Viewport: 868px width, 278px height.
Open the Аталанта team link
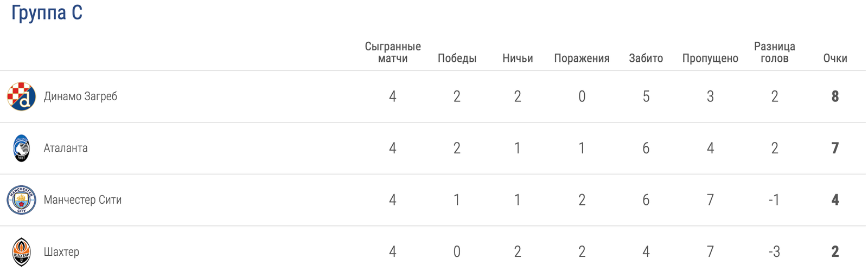point(66,148)
